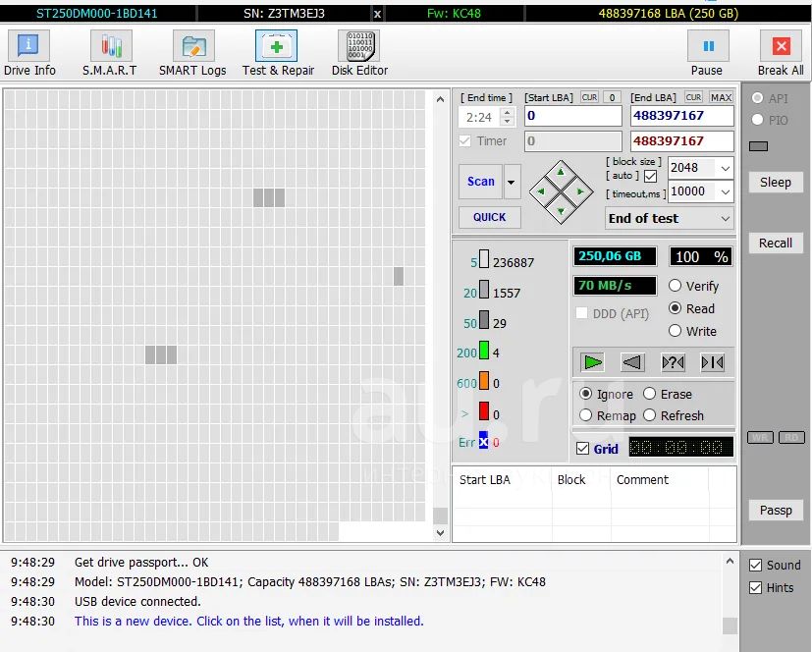Image resolution: width=812 pixels, height=652 pixels.
Task: Open the timeout ms dropdown
Action: pyautogui.click(x=725, y=192)
